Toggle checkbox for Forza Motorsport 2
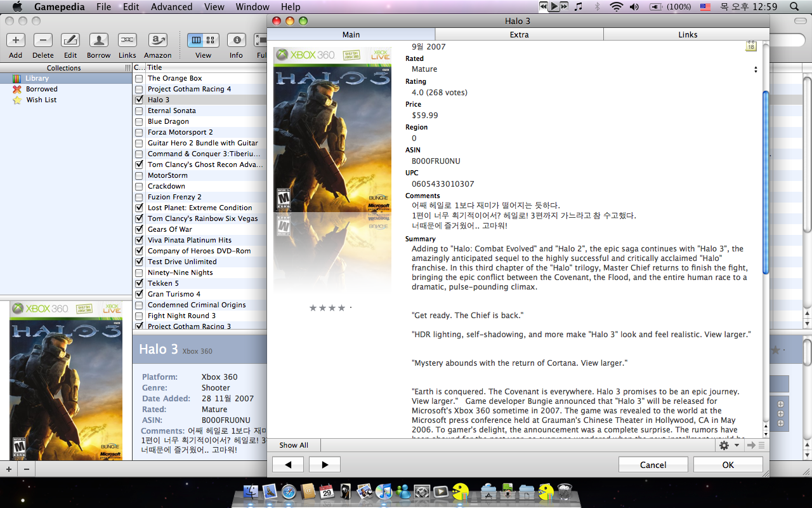This screenshot has width=812, height=508. 139,132
